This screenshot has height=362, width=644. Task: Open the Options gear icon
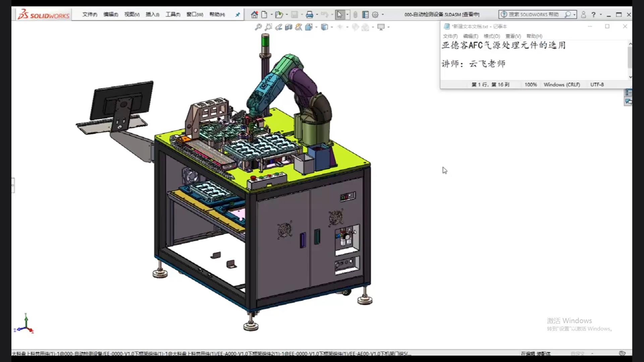pyautogui.click(x=375, y=14)
